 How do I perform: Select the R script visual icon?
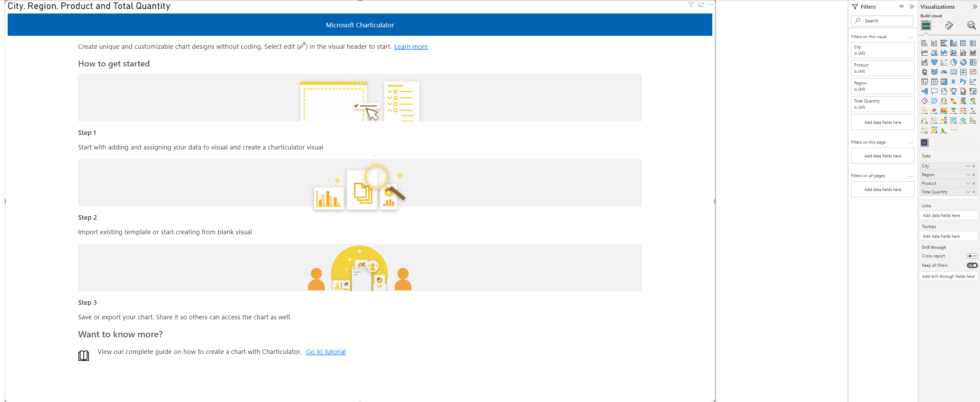tap(953, 81)
